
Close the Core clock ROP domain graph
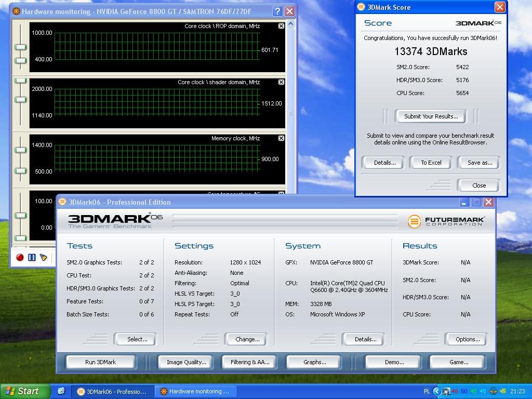tap(281, 26)
